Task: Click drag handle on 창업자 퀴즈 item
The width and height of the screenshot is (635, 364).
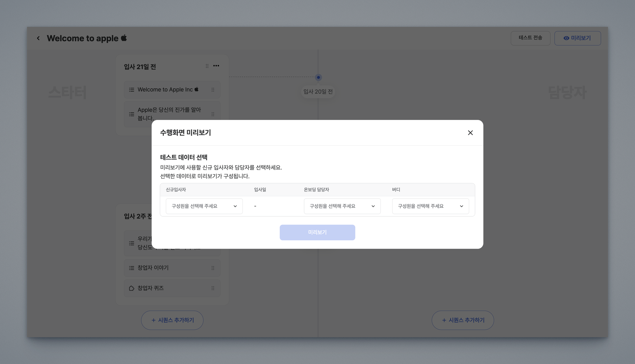Action: tap(213, 288)
